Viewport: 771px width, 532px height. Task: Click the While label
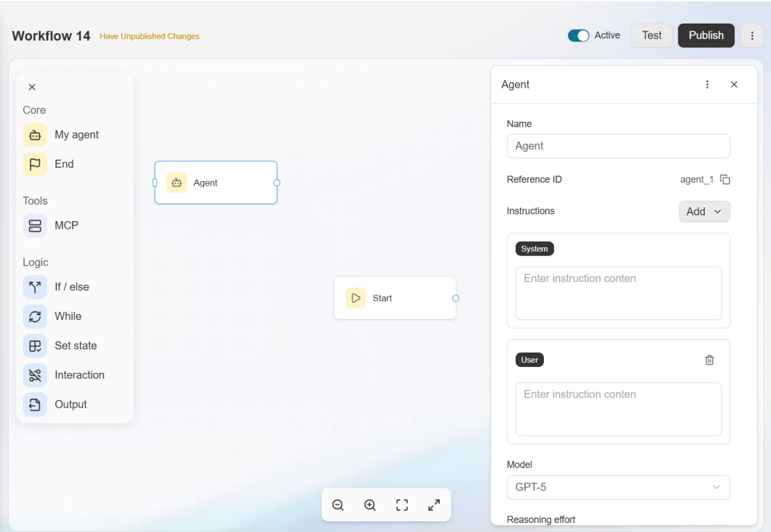click(x=68, y=316)
